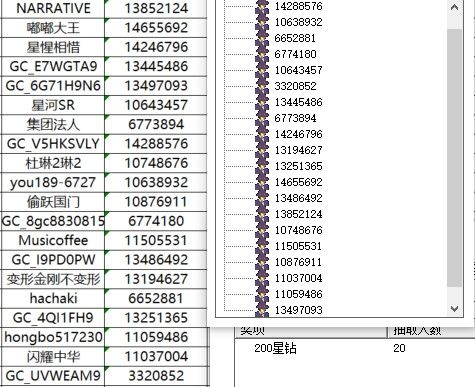Viewport: 475px width, 387px height.
Task: Click the scrollbar down arrow in results list
Action: click(x=454, y=309)
